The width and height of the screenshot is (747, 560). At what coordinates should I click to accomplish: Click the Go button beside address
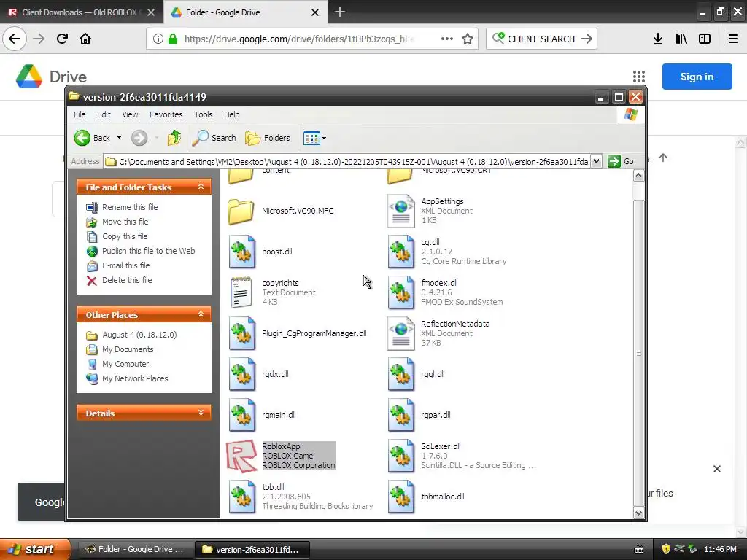(x=622, y=161)
